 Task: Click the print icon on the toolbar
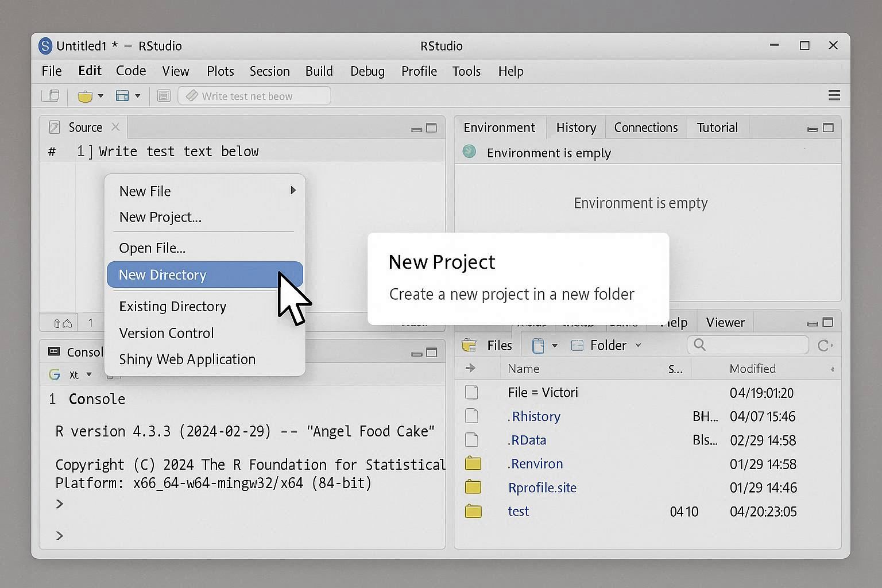coord(164,95)
